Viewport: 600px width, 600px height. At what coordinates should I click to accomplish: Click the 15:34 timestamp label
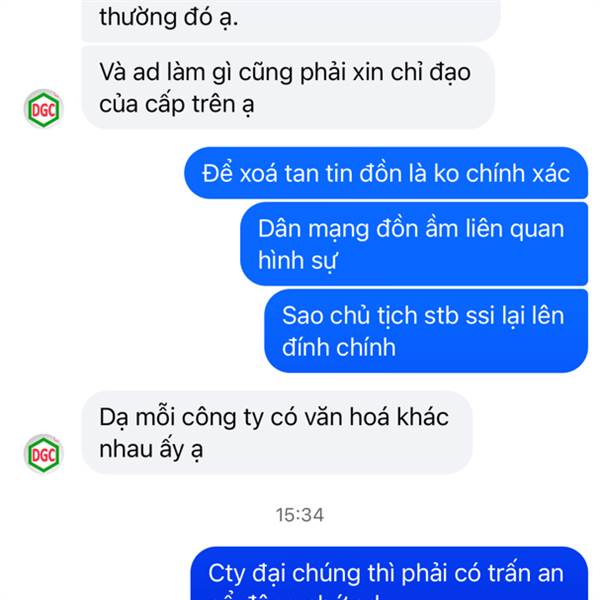pos(300,515)
